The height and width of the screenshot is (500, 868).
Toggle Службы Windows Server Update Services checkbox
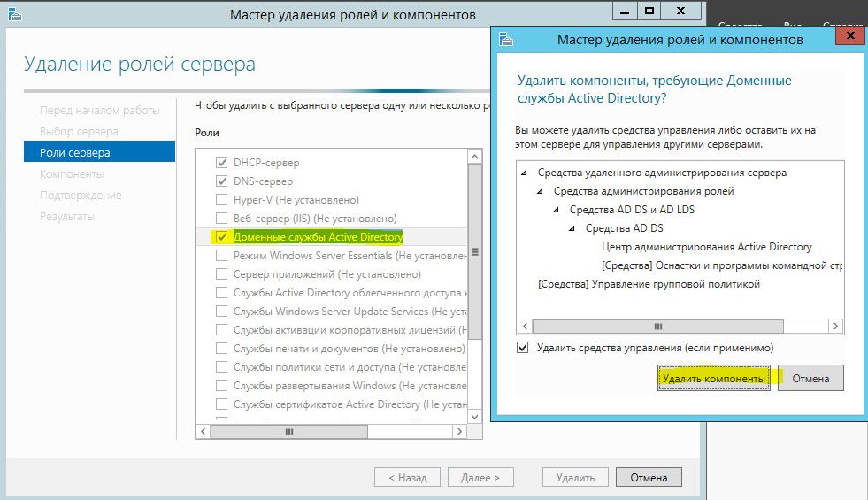221,312
